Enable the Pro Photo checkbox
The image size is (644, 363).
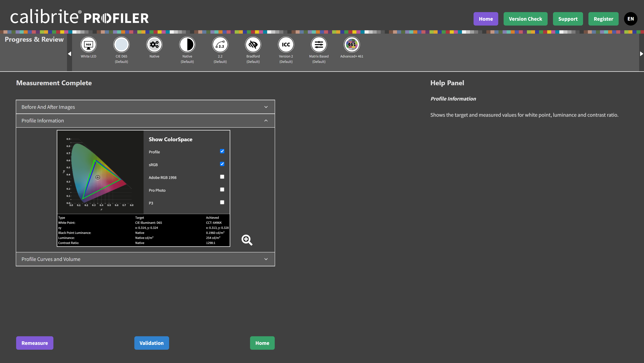[x=222, y=189]
